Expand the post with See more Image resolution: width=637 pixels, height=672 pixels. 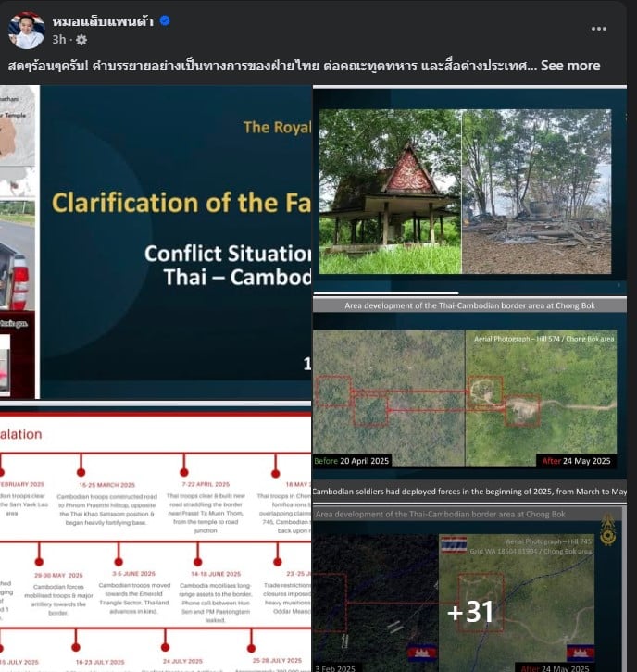coord(570,66)
